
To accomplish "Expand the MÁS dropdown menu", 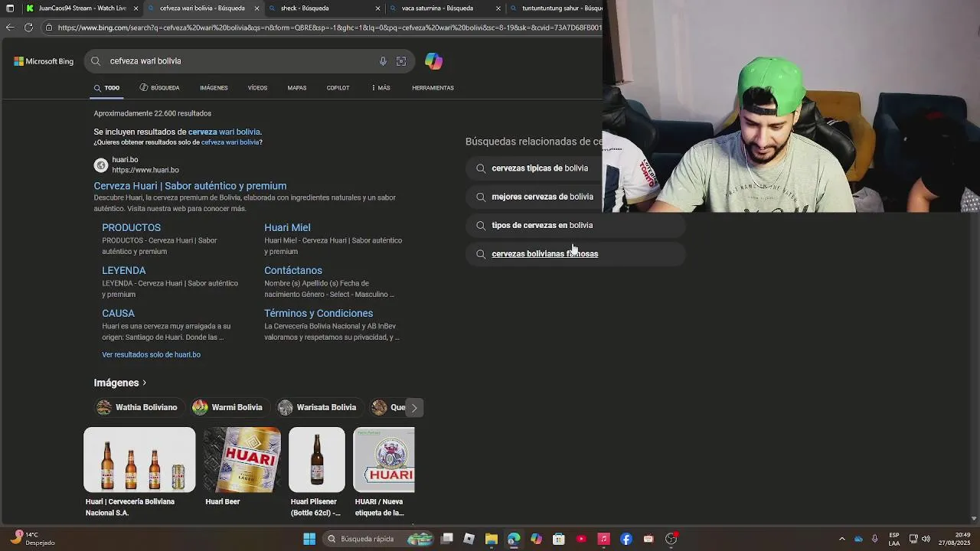I will pos(381,88).
